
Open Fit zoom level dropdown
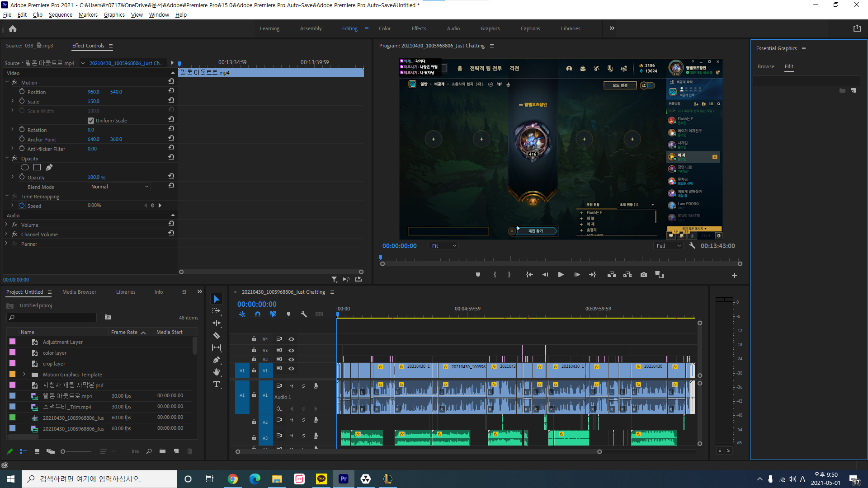pyautogui.click(x=444, y=246)
